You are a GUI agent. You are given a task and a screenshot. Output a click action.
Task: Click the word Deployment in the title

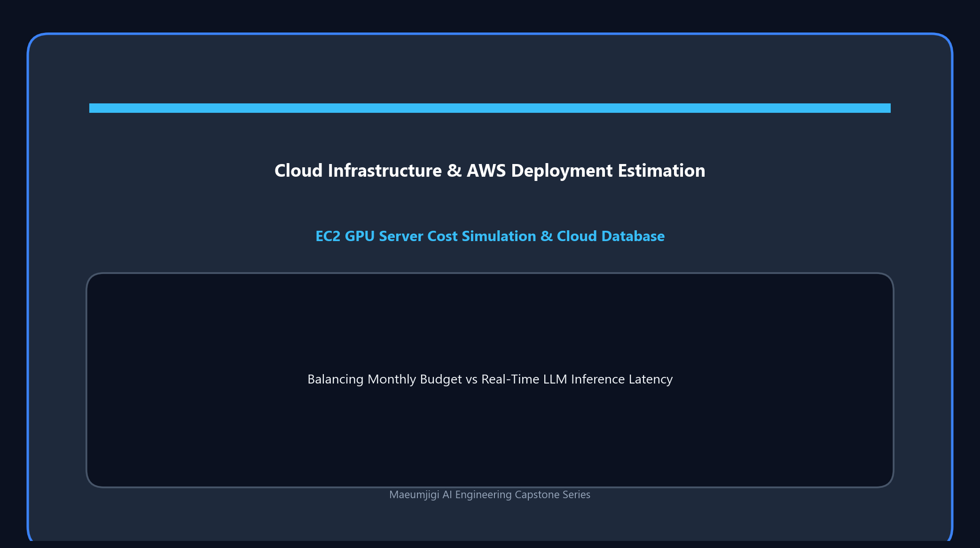coord(562,171)
